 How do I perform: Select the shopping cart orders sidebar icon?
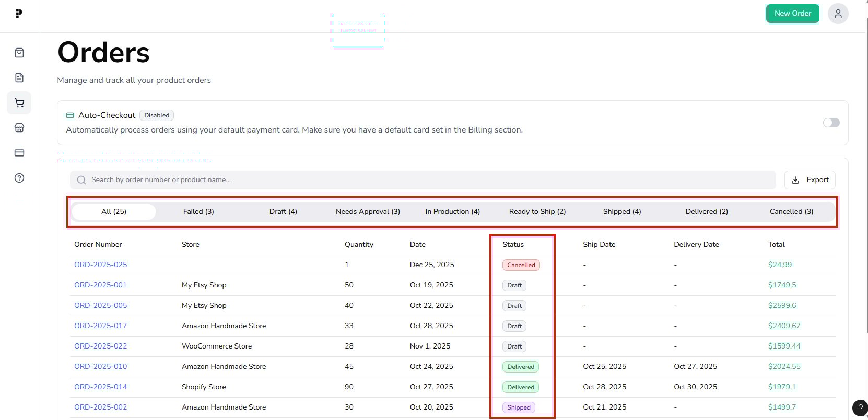click(19, 103)
